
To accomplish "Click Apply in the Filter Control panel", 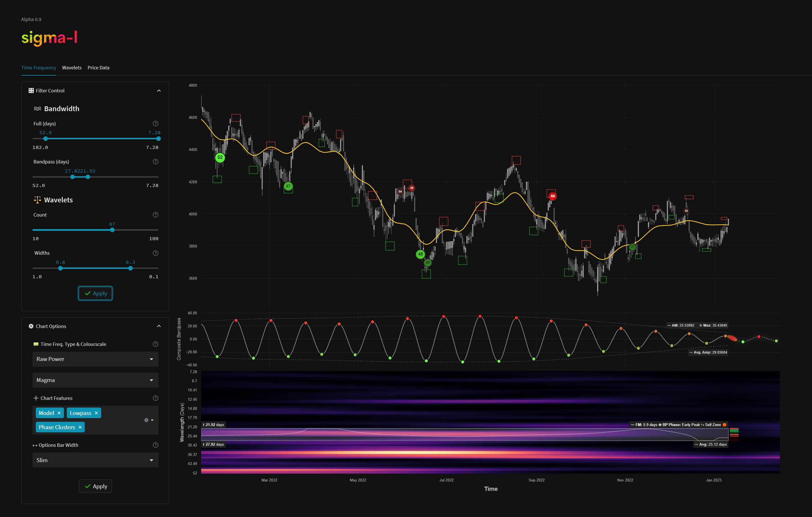I will coord(95,293).
